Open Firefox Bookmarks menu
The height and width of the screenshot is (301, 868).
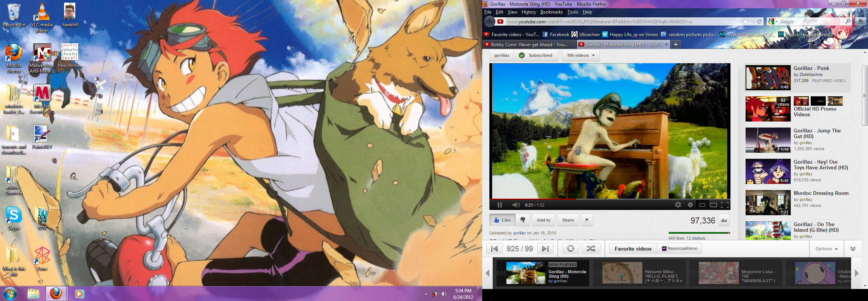(552, 12)
